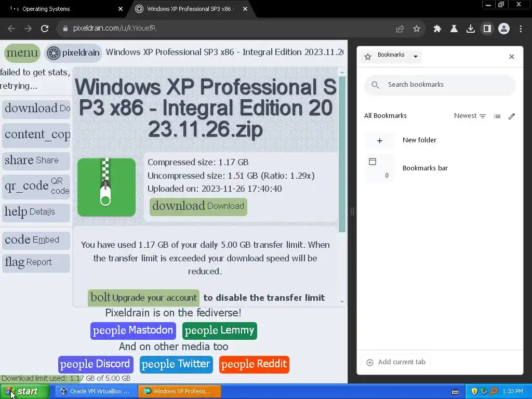Click the file preview scrollbar thumb
Viewport: 532px width, 399px height.
[342, 154]
